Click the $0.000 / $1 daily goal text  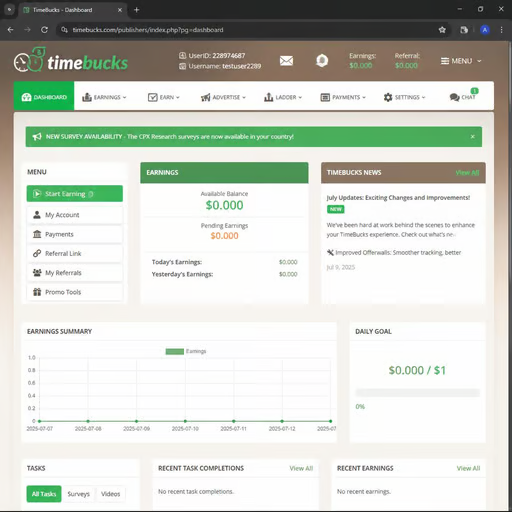point(417,370)
